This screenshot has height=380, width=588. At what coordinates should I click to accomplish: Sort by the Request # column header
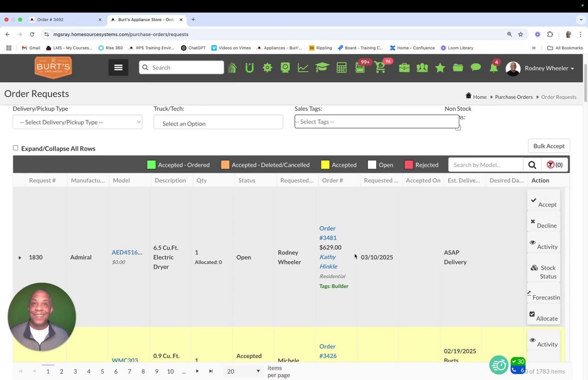click(x=42, y=181)
